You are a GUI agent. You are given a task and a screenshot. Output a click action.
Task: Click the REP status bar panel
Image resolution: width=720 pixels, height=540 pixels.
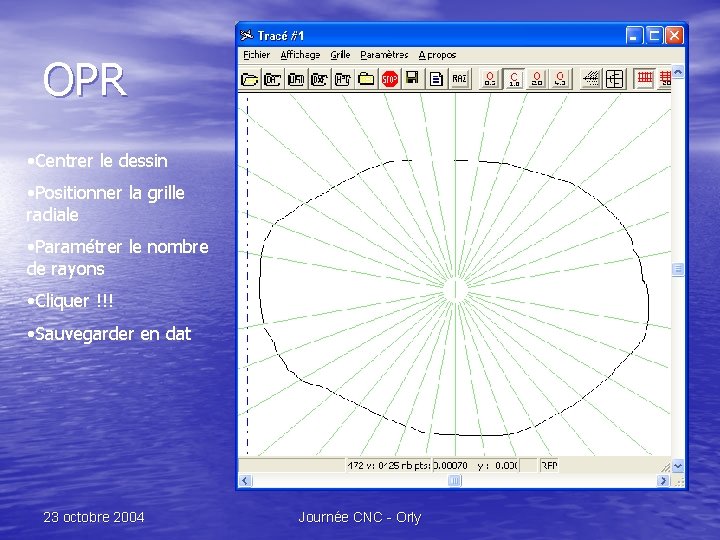pyautogui.click(x=549, y=466)
